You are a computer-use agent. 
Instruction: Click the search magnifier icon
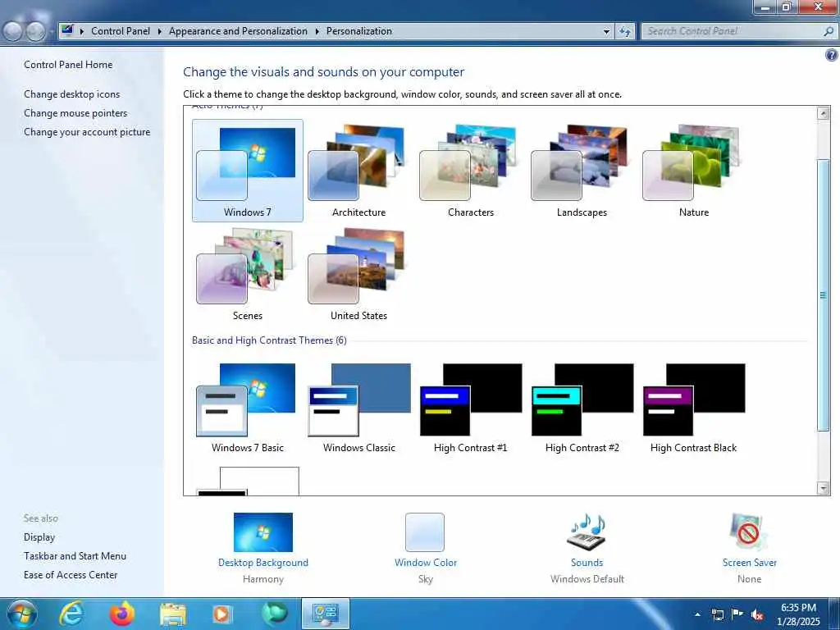click(829, 31)
